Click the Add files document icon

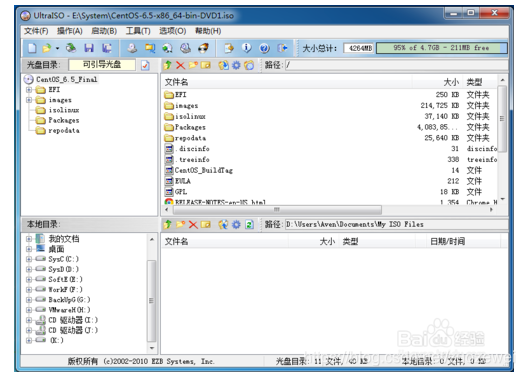click(229, 48)
